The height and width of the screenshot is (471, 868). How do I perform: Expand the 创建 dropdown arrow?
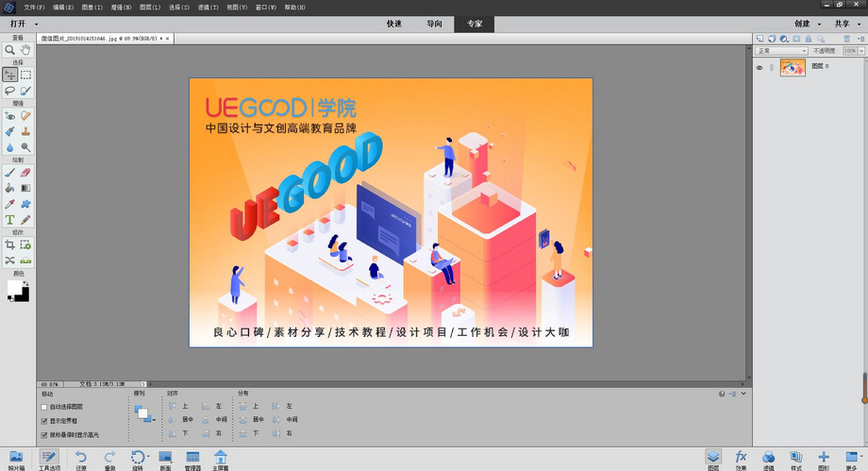[x=819, y=25]
